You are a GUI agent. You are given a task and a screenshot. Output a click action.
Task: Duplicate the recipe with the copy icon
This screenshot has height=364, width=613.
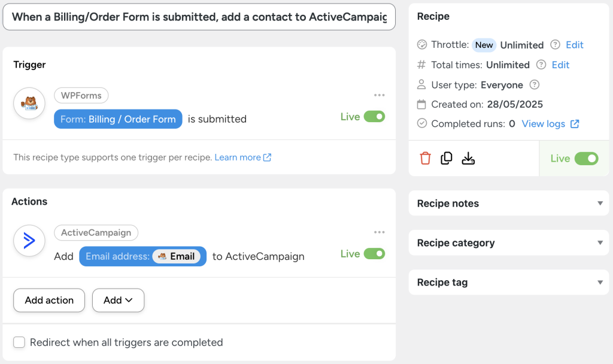[447, 157]
